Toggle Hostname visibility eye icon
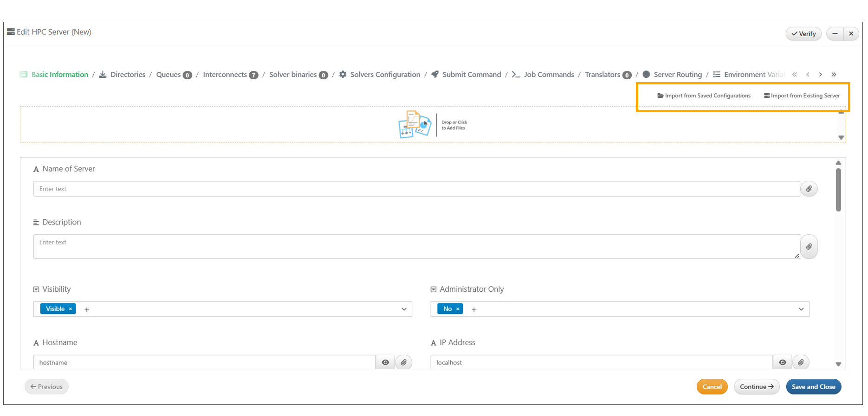Image resolution: width=868 pixels, height=416 pixels. (x=385, y=362)
